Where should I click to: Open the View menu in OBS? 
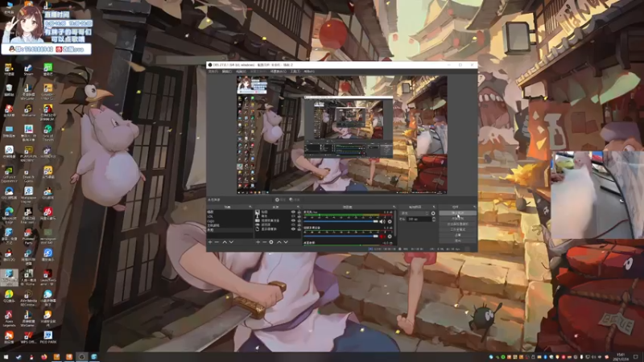(x=241, y=72)
